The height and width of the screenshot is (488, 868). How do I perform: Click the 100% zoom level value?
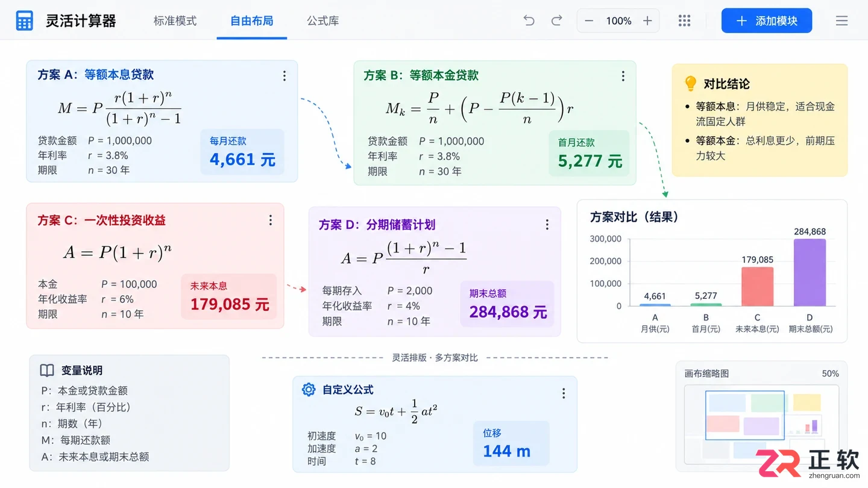[x=618, y=21]
